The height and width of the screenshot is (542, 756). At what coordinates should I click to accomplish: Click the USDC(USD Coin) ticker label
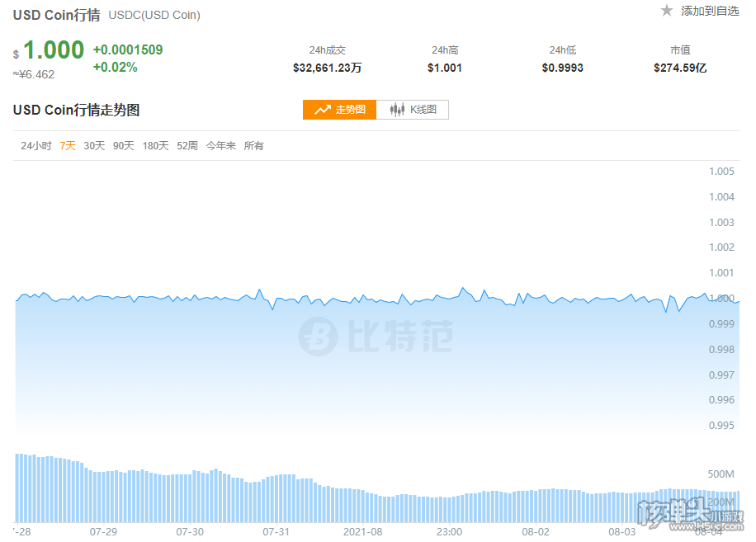pos(154,15)
